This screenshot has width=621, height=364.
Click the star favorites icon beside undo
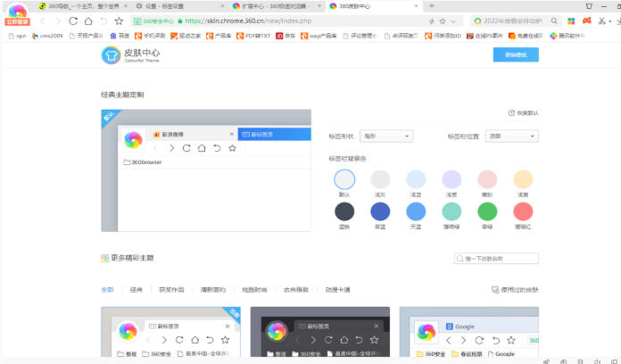pos(119,21)
